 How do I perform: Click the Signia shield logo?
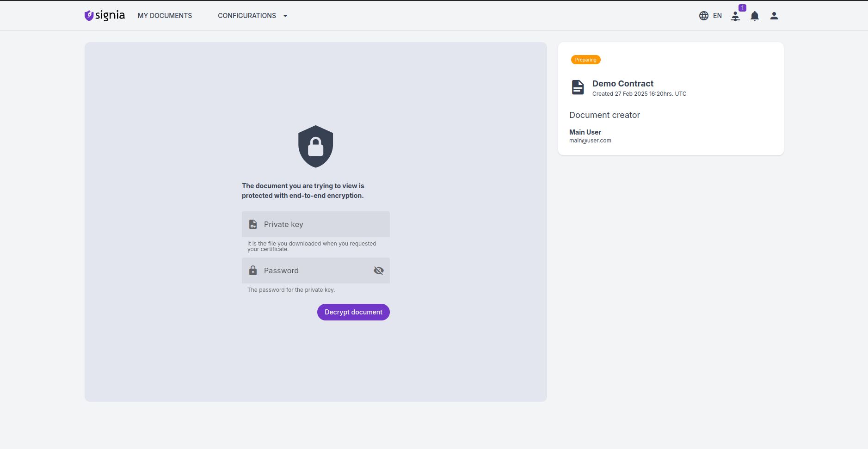coord(89,16)
